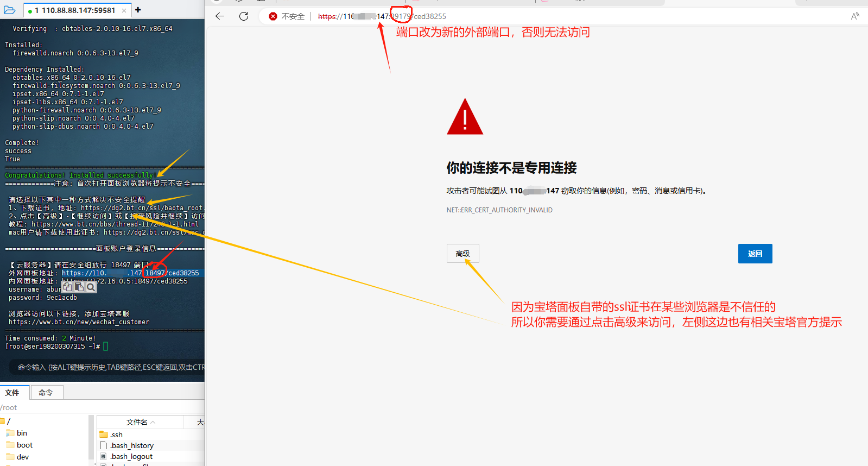The image size is (868, 466).
Task: Click the terminal command input field
Action: (x=109, y=367)
